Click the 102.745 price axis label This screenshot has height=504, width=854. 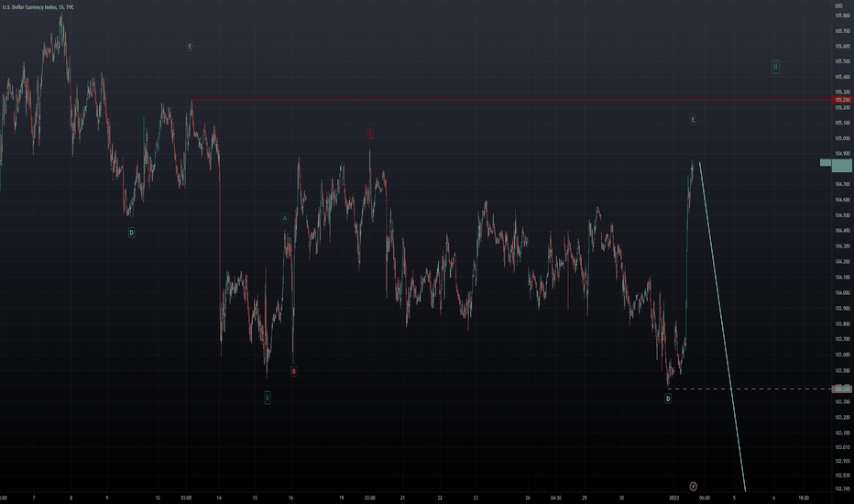(843, 488)
